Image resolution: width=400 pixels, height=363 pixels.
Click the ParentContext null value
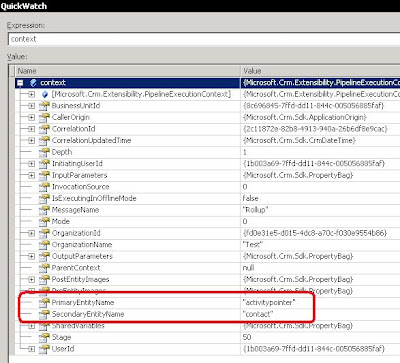tap(248, 268)
